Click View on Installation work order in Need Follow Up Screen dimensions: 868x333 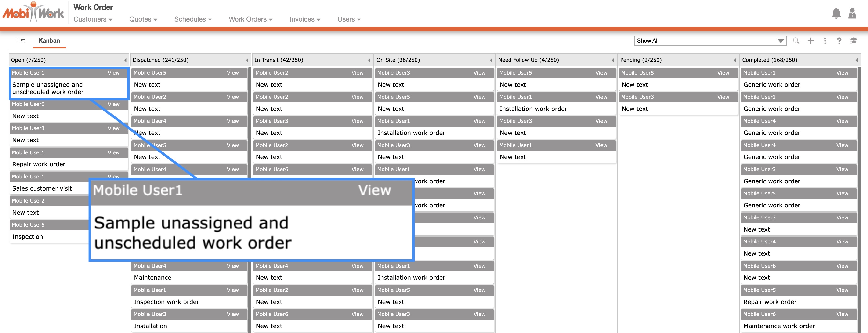click(x=601, y=97)
